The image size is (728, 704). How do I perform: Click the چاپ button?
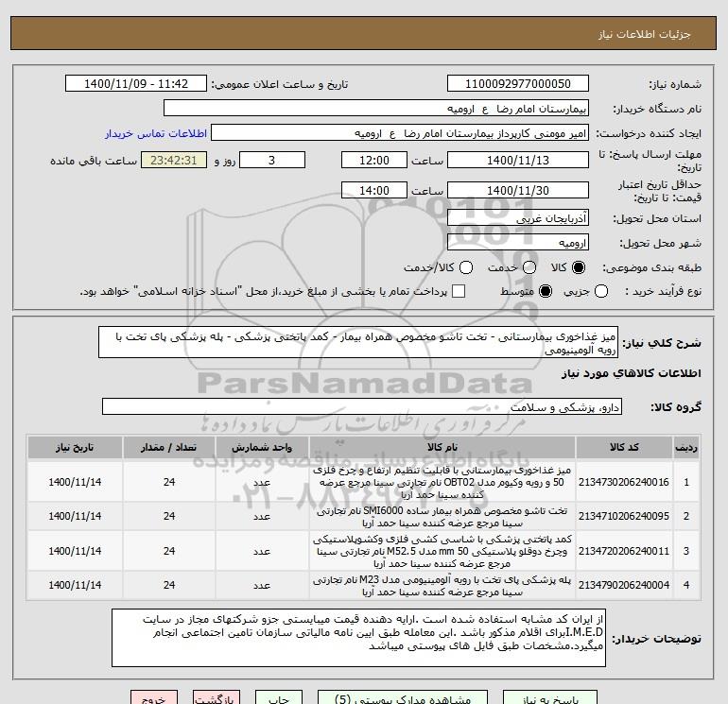pyautogui.click(x=279, y=698)
